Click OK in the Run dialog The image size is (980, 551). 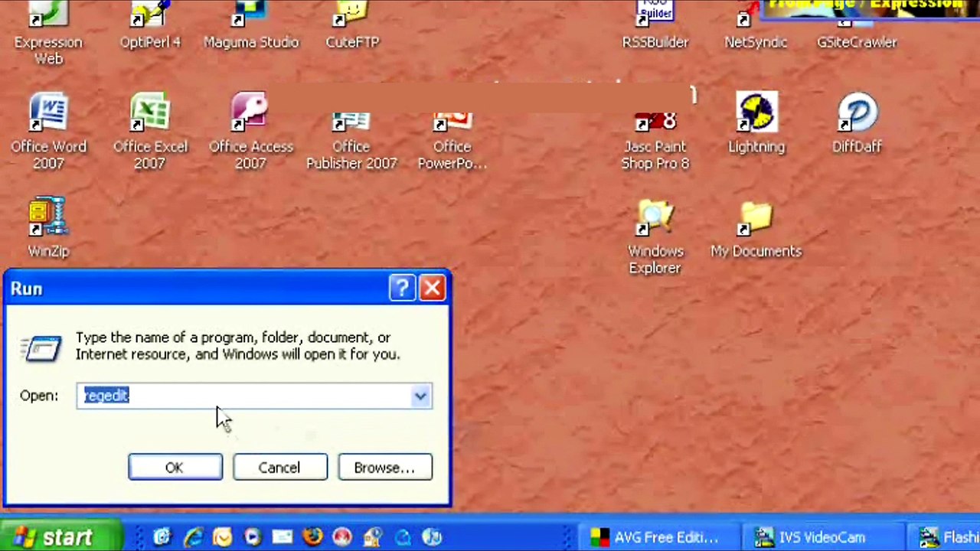tap(175, 468)
